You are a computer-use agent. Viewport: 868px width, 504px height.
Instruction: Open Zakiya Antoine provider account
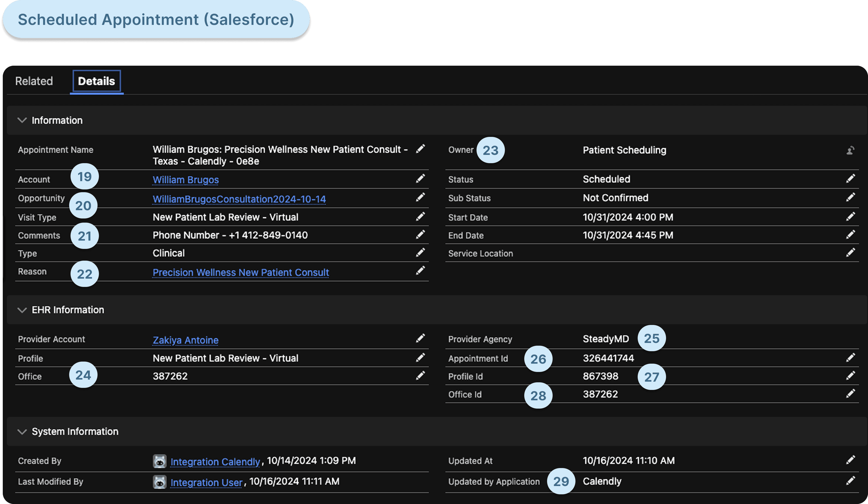tap(185, 340)
